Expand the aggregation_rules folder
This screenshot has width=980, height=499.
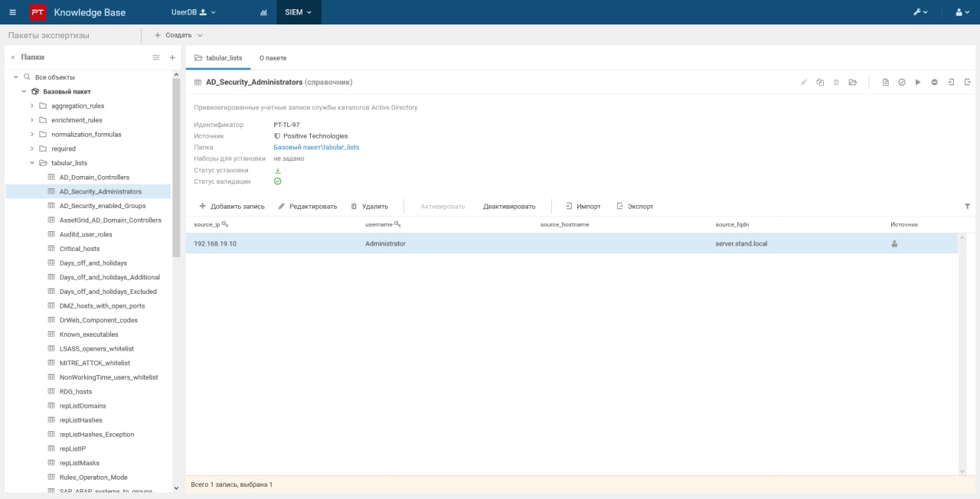[31, 106]
